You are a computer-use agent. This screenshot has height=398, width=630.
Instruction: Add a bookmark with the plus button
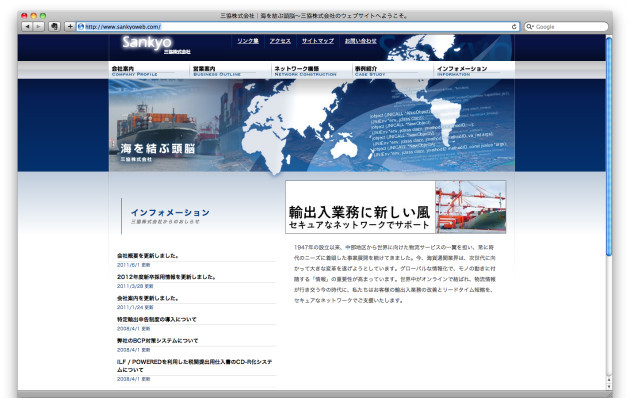tap(70, 27)
